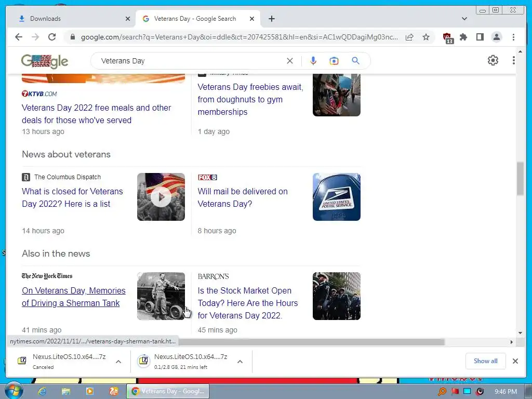The width and height of the screenshot is (532, 399).
Task: Expand options for the in-progress Nexus.LiteOS download
Action: tap(240, 362)
